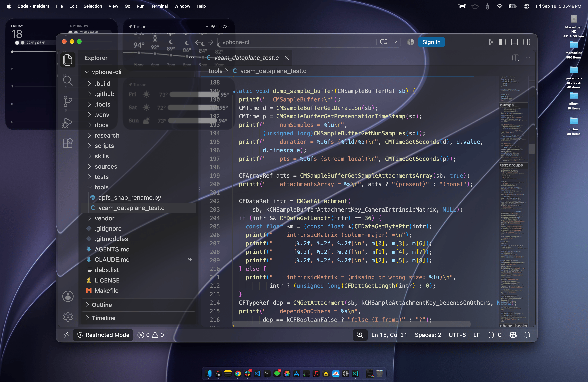The image size is (588, 382).
Task: Open Google Chrome from the Dock
Action: tap(238, 373)
